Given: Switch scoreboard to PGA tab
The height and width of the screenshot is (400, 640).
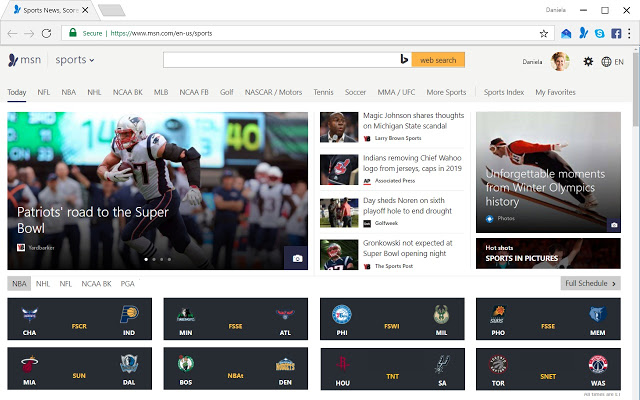Looking at the screenshot, I should (x=127, y=284).
